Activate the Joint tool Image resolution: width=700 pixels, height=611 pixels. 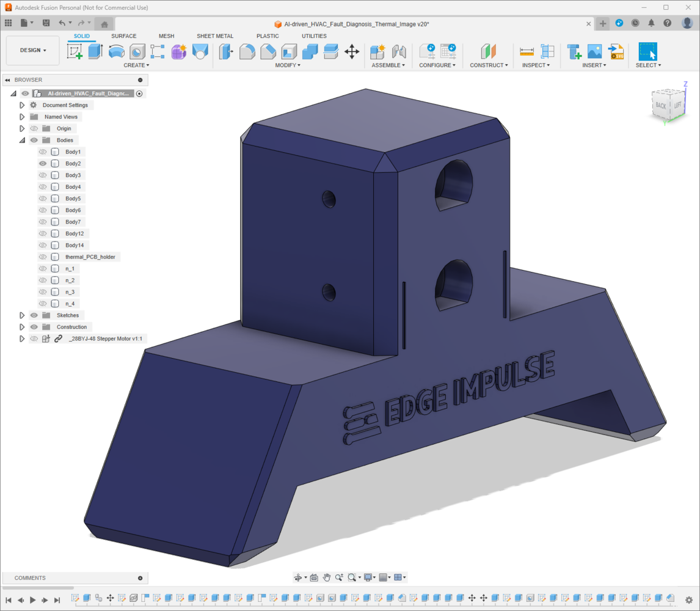[x=399, y=51]
